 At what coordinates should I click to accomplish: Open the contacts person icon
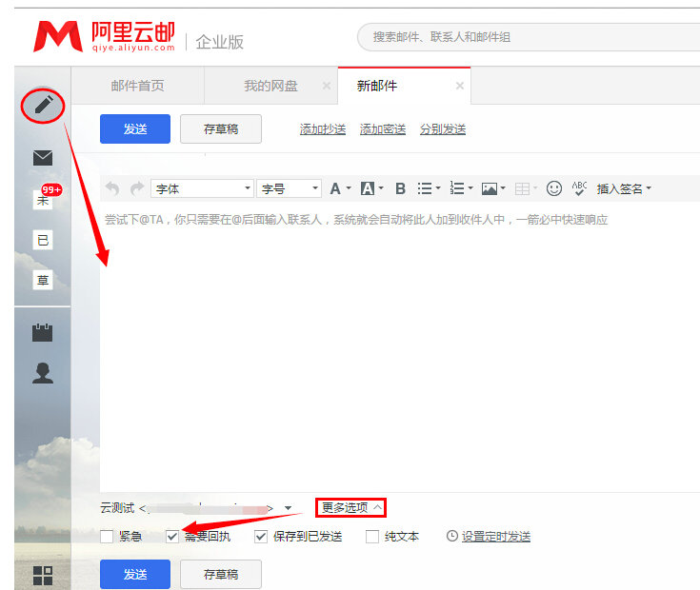tap(43, 373)
